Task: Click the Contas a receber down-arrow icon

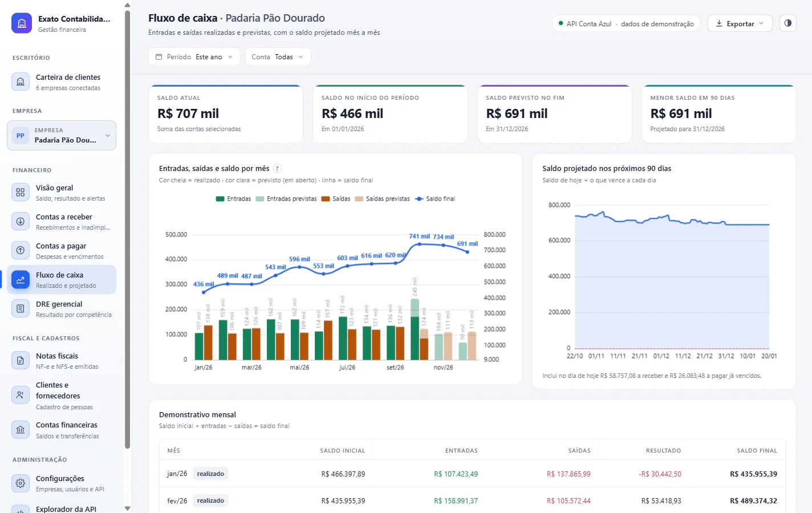Action: (21, 221)
